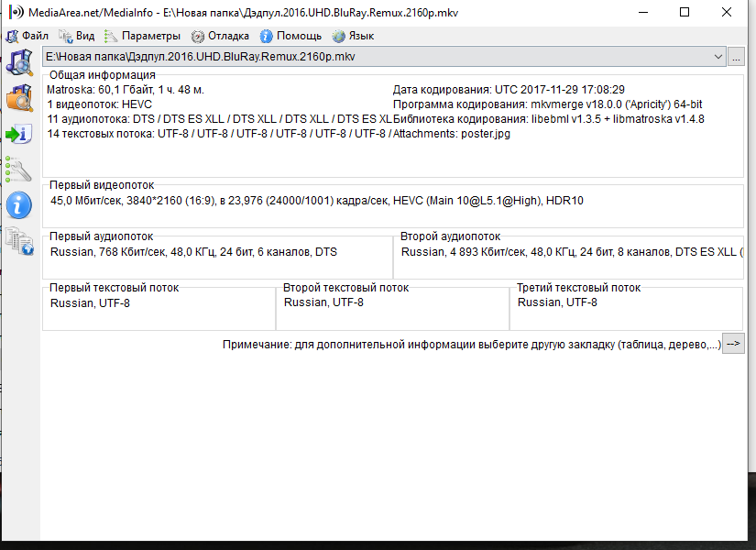Click the blue About info sidebar icon

[x=19, y=204]
